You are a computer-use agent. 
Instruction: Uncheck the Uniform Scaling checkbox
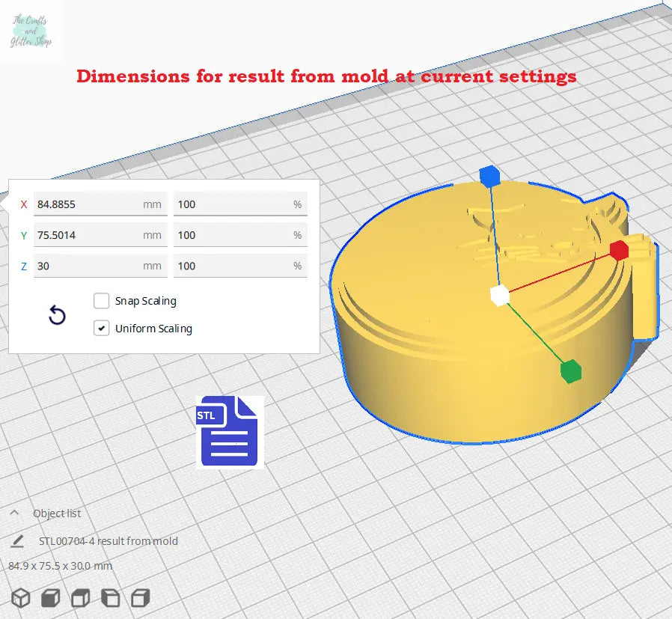pyautogui.click(x=102, y=328)
